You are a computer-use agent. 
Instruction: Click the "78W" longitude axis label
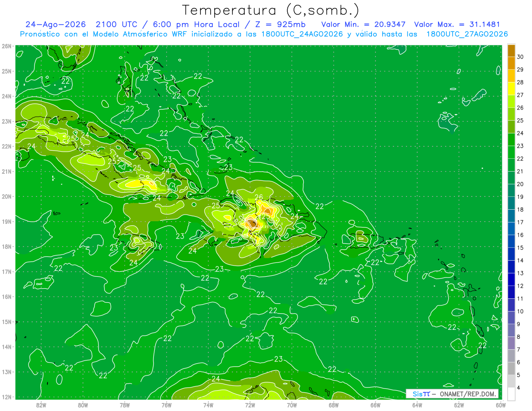[x=125, y=404]
